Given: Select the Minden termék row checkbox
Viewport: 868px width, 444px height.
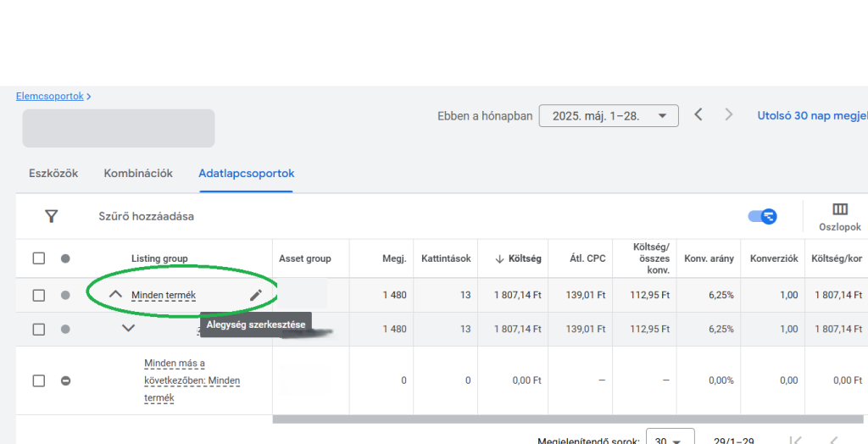Looking at the screenshot, I should 38,296.
